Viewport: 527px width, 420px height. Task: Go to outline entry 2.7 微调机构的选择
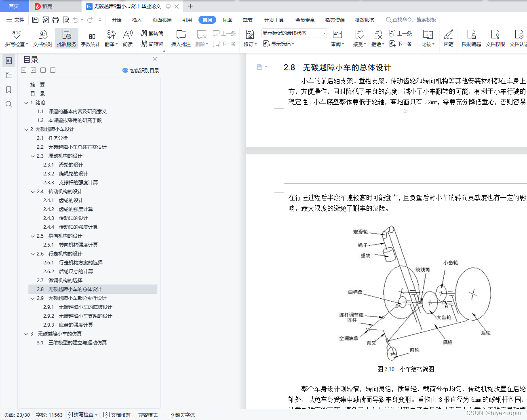pyautogui.click(x=59, y=281)
